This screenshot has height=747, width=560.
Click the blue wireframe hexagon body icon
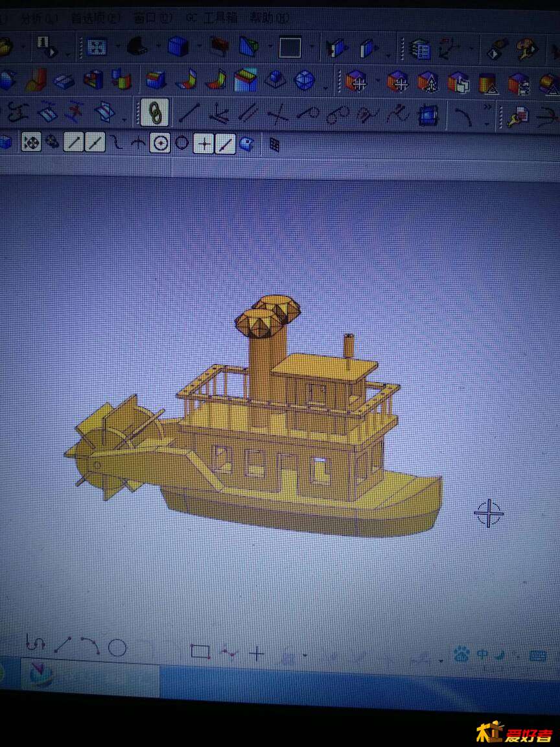click(x=305, y=80)
